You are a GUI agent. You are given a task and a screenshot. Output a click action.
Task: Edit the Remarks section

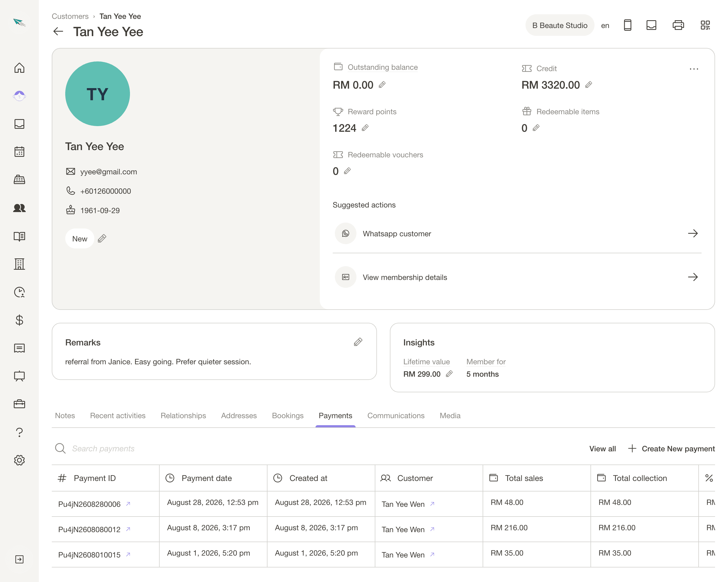click(x=358, y=342)
